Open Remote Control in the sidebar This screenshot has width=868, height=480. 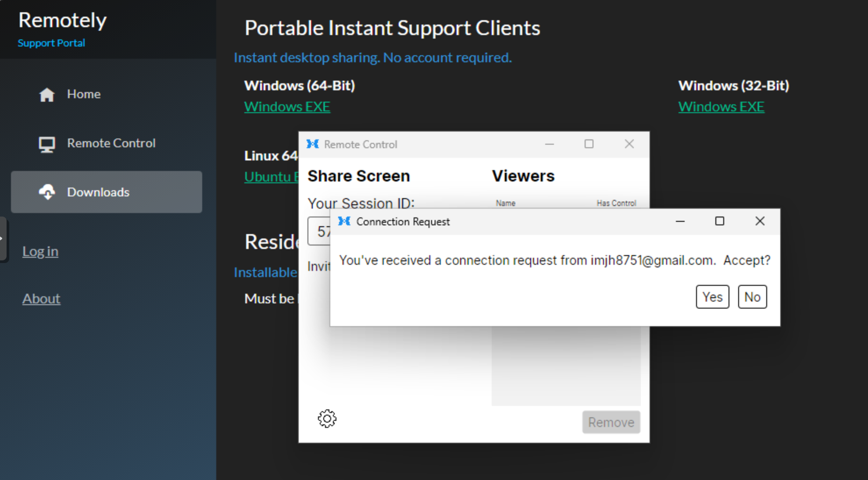click(x=107, y=143)
